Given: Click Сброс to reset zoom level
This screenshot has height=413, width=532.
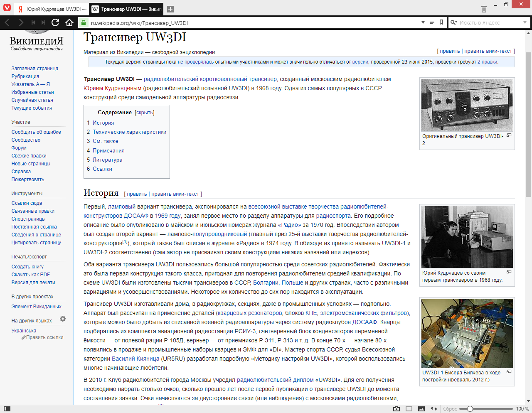Looking at the screenshot, I should click(x=450, y=409).
